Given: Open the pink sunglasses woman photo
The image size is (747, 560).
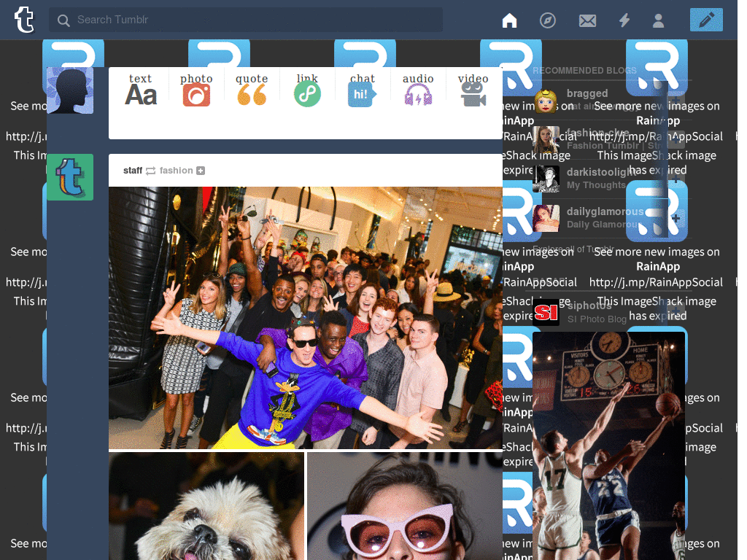Looking at the screenshot, I should click(x=404, y=506).
